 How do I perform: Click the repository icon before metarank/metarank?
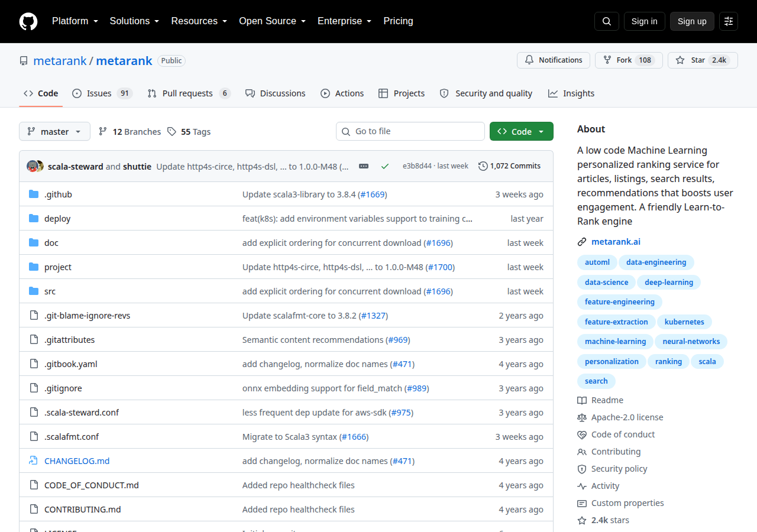pyautogui.click(x=24, y=61)
